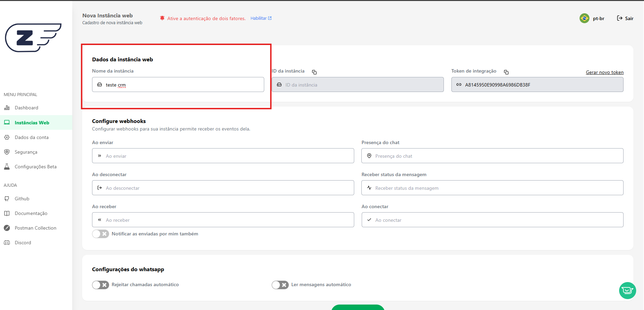This screenshot has height=310, width=644.
Task: Click the Configurações do whatsapp heading
Action: [x=128, y=269]
